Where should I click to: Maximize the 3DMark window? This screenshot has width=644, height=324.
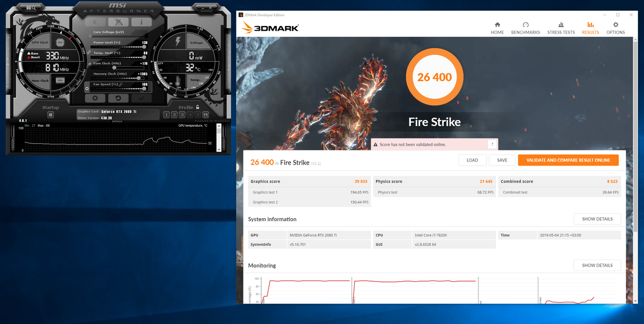coord(618,15)
